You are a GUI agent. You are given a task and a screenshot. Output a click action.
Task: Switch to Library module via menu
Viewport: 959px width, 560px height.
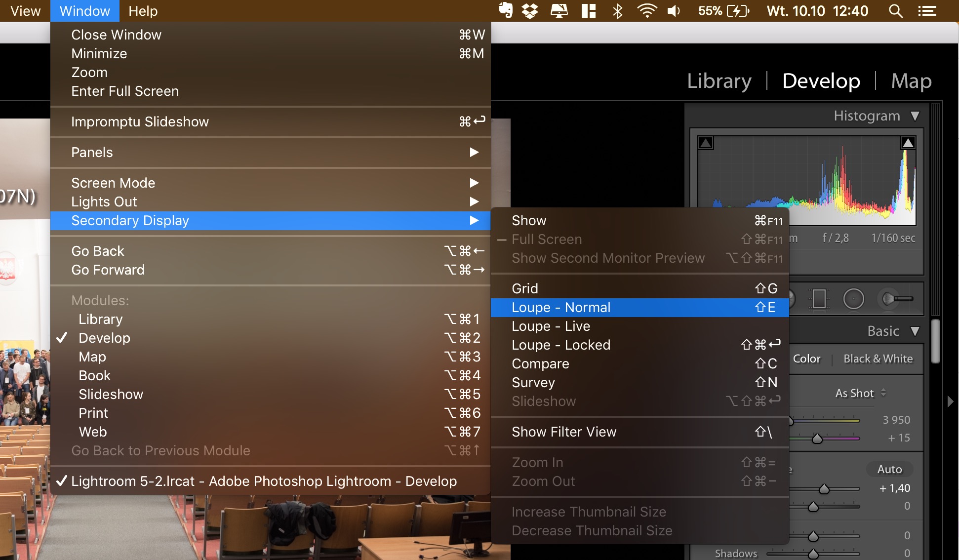(x=271, y=319)
